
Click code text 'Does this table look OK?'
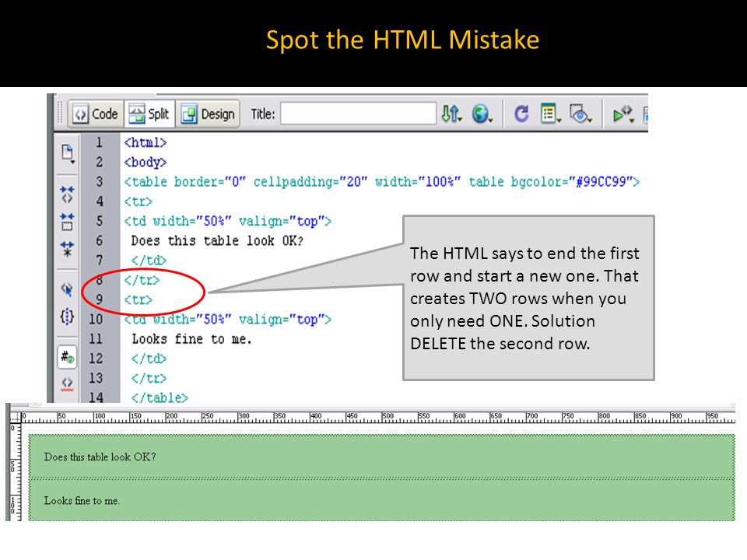(217, 241)
